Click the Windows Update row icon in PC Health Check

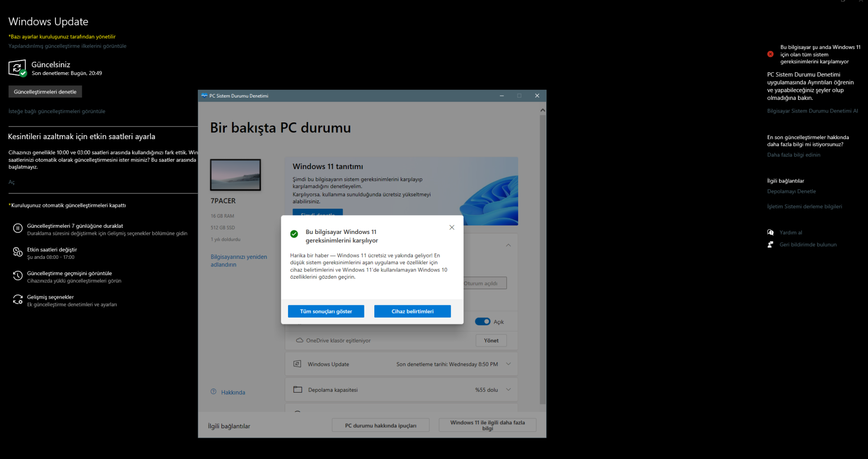click(297, 364)
